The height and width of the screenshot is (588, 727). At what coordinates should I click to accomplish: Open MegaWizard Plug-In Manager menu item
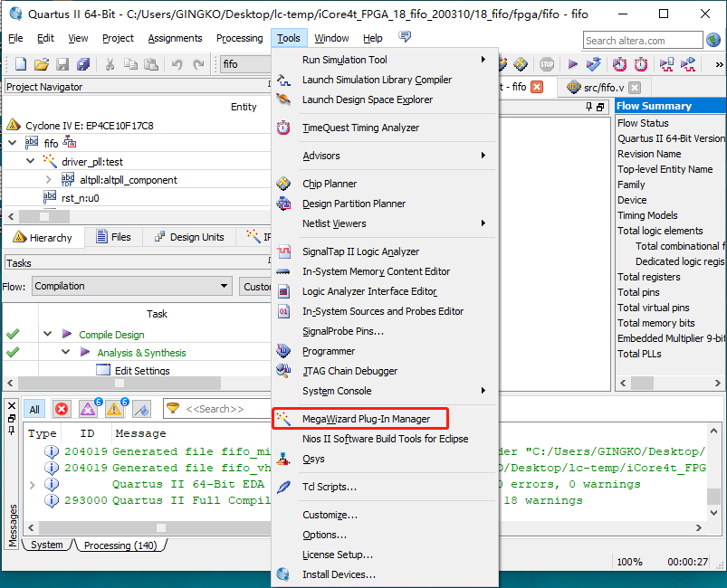[x=366, y=419]
